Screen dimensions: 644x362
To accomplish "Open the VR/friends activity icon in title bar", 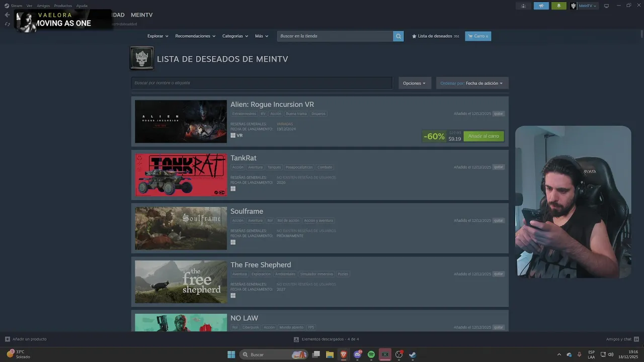I will [x=524, y=6].
